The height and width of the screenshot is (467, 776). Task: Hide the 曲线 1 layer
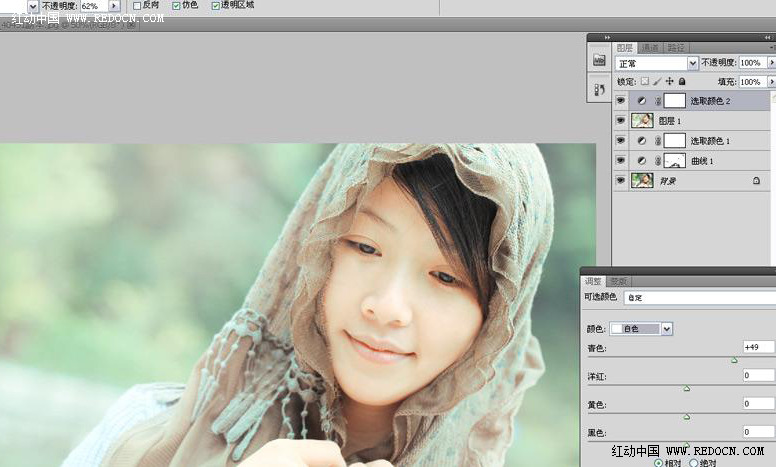click(x=620, y=161)
